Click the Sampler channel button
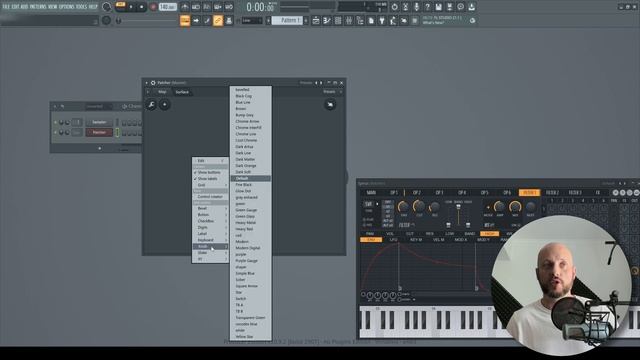Image resolution: width=640 pixels, height=360 pixels. [x=99, y=122]
